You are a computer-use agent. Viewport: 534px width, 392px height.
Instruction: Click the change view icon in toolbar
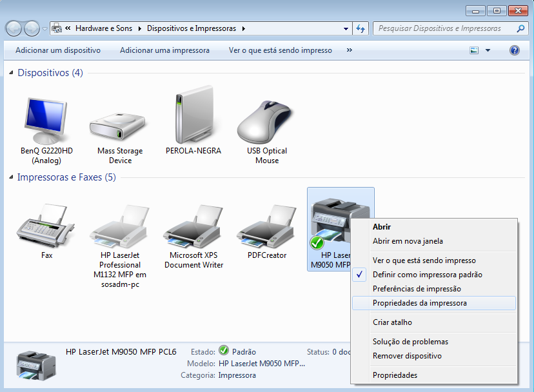tap(474, 50)
